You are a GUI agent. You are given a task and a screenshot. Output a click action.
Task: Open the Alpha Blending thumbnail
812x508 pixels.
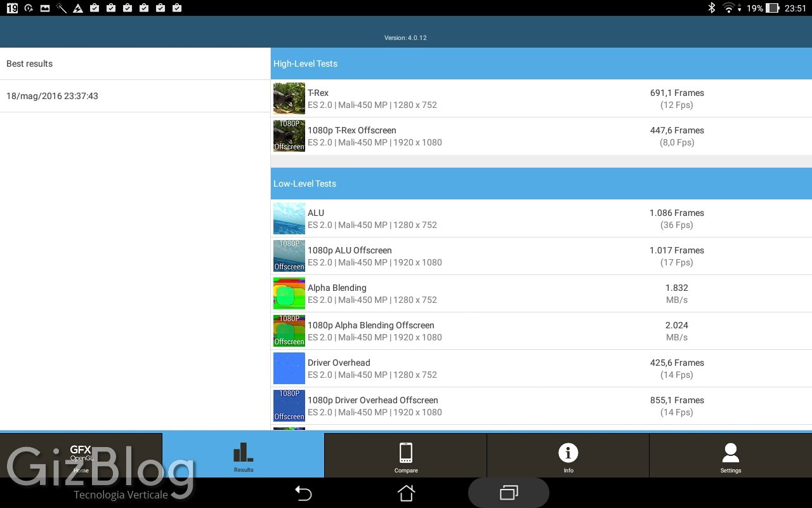(x=289, y=293)
